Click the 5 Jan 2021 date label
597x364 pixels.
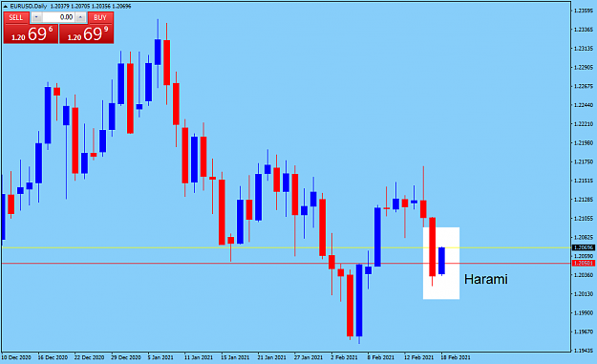pos(160,357)
